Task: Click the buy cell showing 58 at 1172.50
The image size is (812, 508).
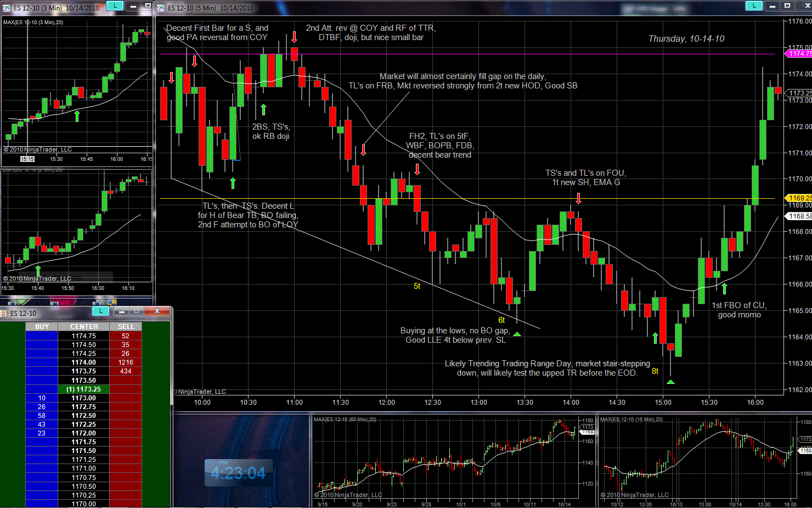Action: coord(42,416)
